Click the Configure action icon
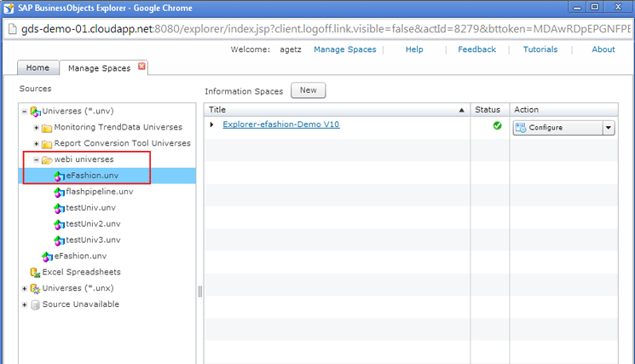 pos(521,128)
